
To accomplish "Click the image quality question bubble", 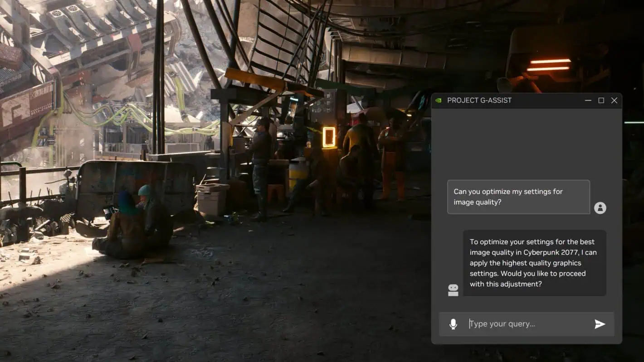I will tap(518, 197).
